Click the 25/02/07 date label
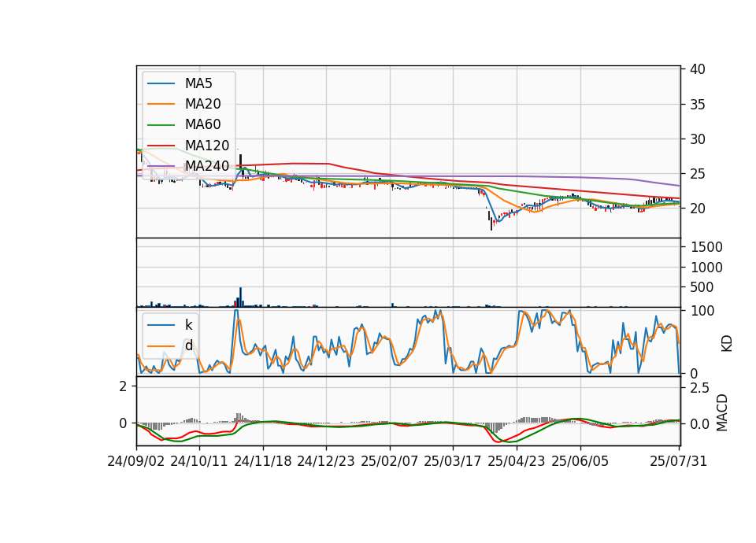The image size is (756, 543). [x=390, y=461]
